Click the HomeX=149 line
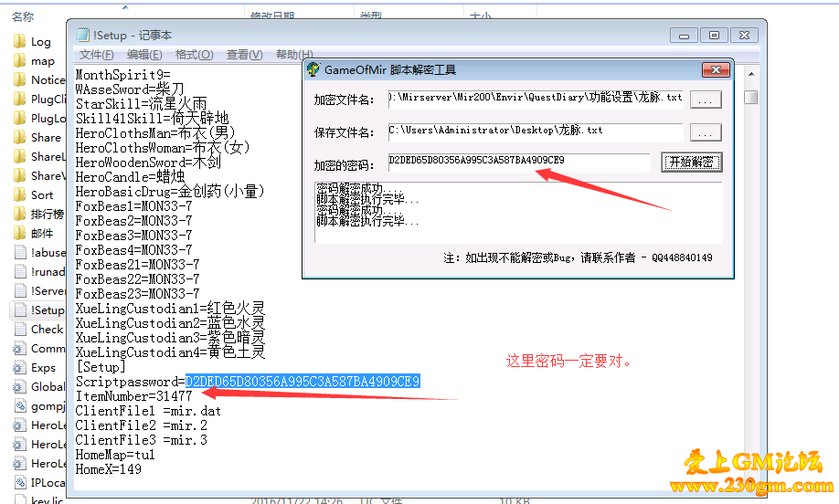Screen dimensions: 839x504 coord(109,469)
